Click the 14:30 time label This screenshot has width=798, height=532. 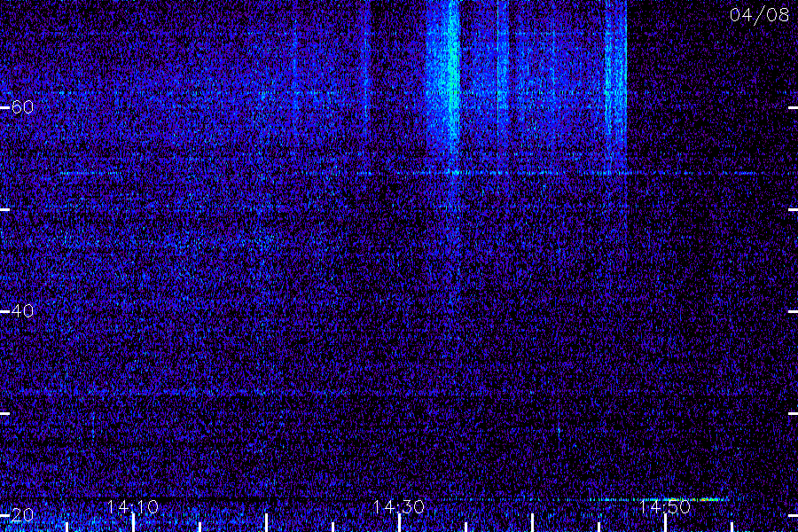point(398,506)
